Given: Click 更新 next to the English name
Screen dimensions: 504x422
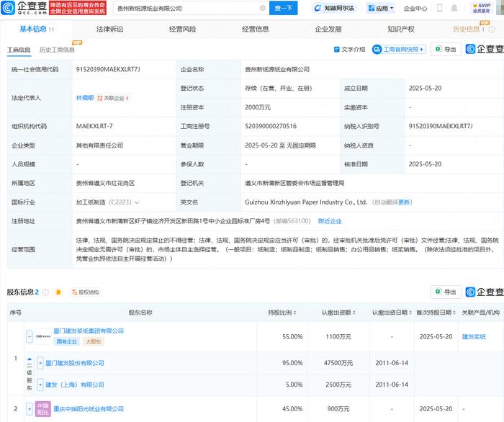Looking at the screenshot, I should [404, 202].
